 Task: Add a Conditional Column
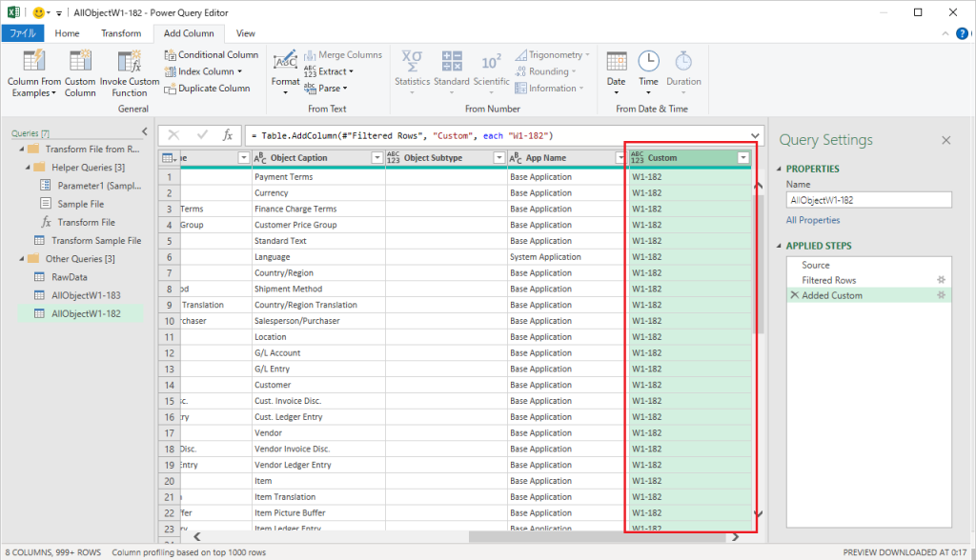[x=211, y=54]
